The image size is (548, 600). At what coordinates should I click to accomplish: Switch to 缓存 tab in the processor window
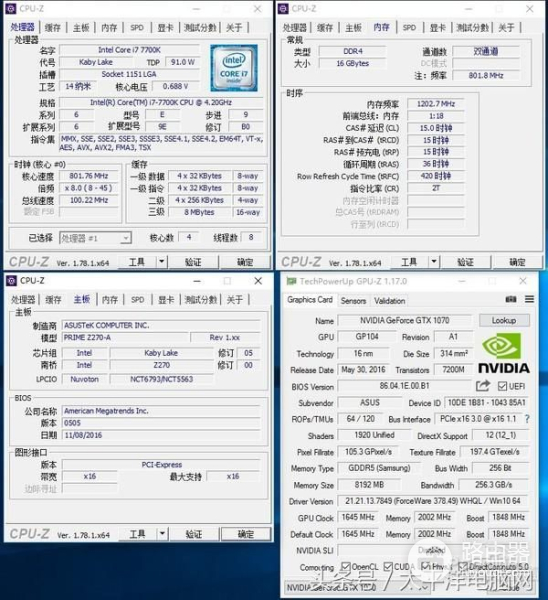(53, 28)
